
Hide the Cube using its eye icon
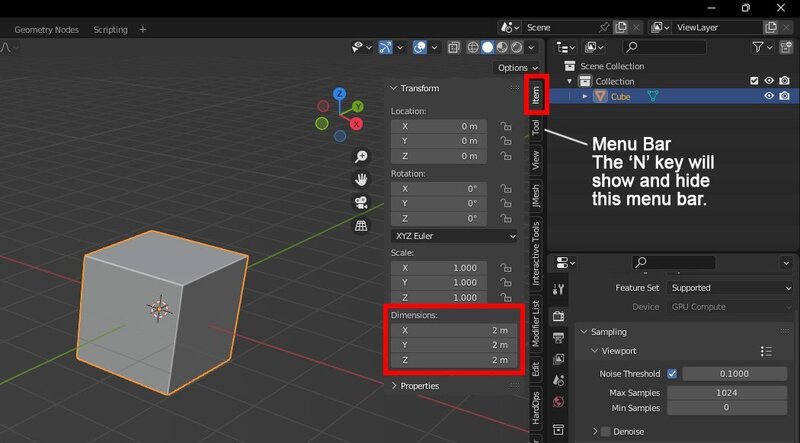point(769,96)
